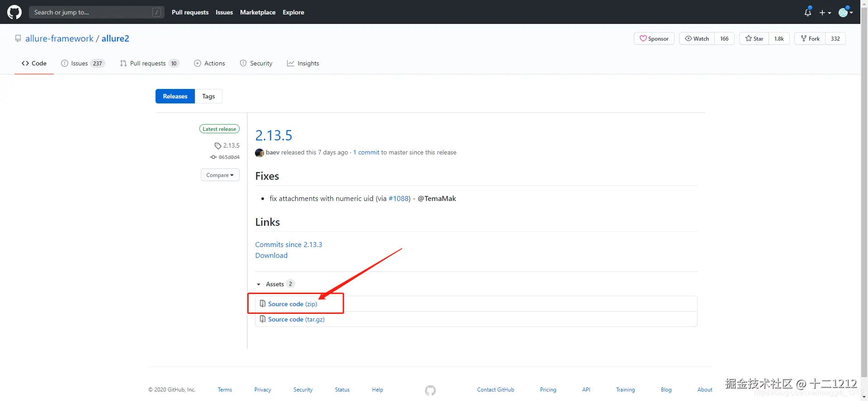Open @TemaMak profile mention

[437, 198]
